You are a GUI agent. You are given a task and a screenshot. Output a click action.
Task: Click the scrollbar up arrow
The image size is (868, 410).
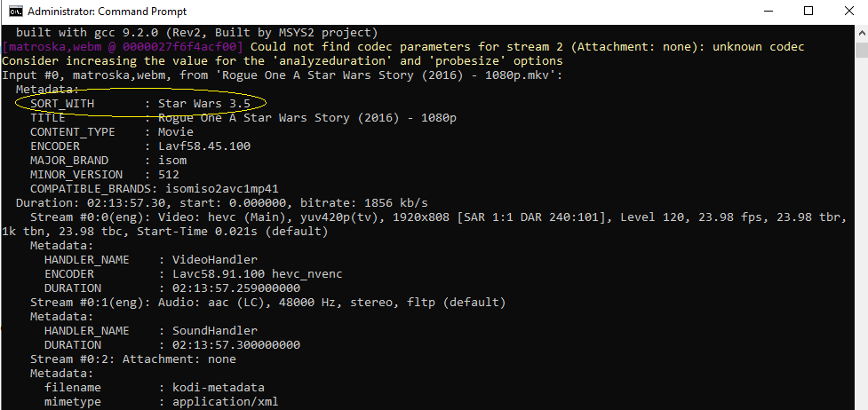(860, 33)
